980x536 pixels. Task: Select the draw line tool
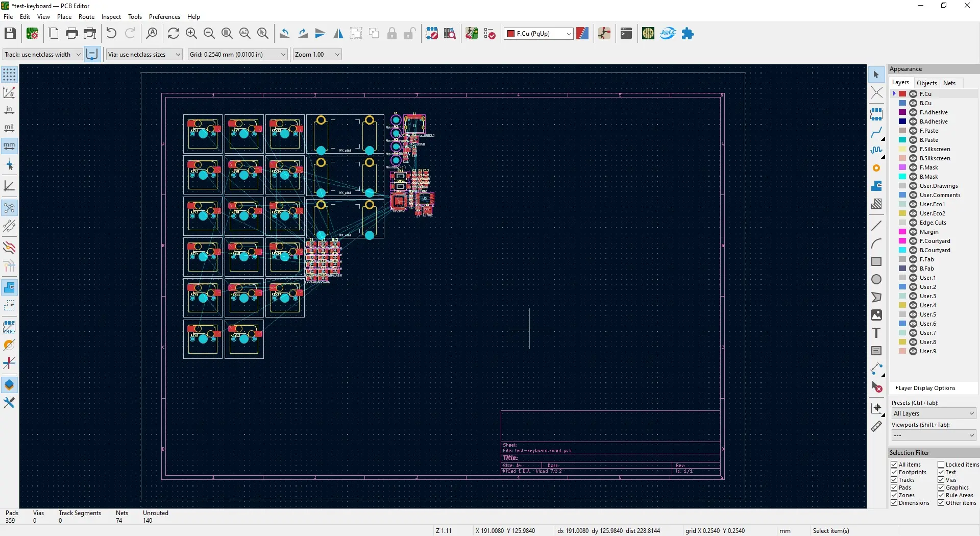[x=876, y=226]
